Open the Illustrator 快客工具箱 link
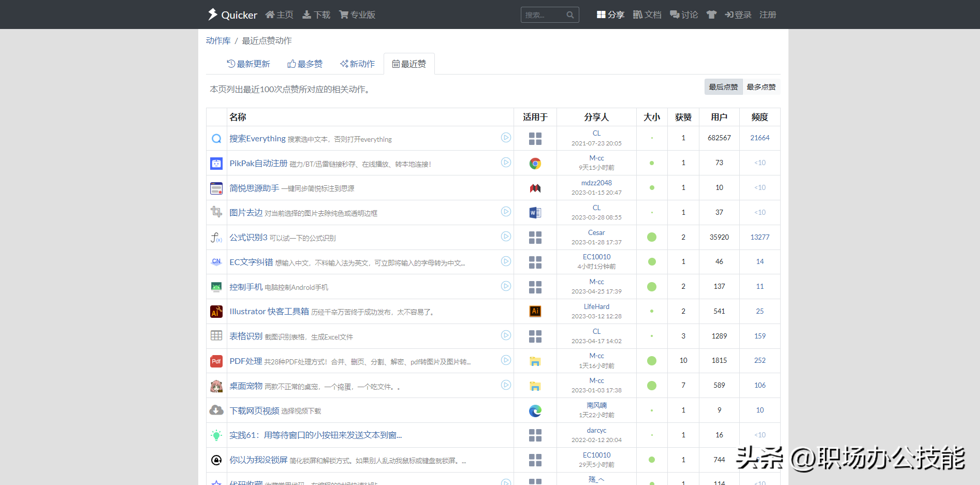 coord(269,311)
